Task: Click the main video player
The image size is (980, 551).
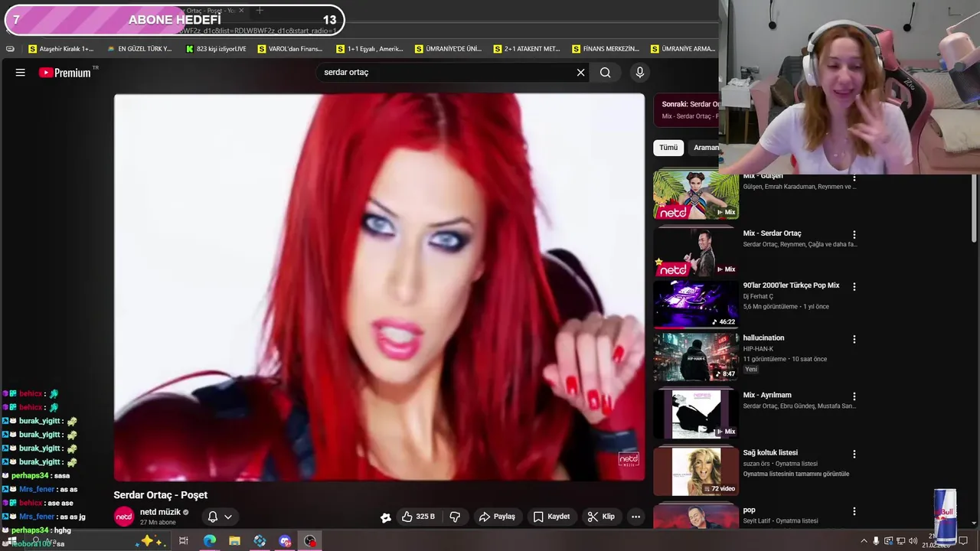Action: [379, 287]
